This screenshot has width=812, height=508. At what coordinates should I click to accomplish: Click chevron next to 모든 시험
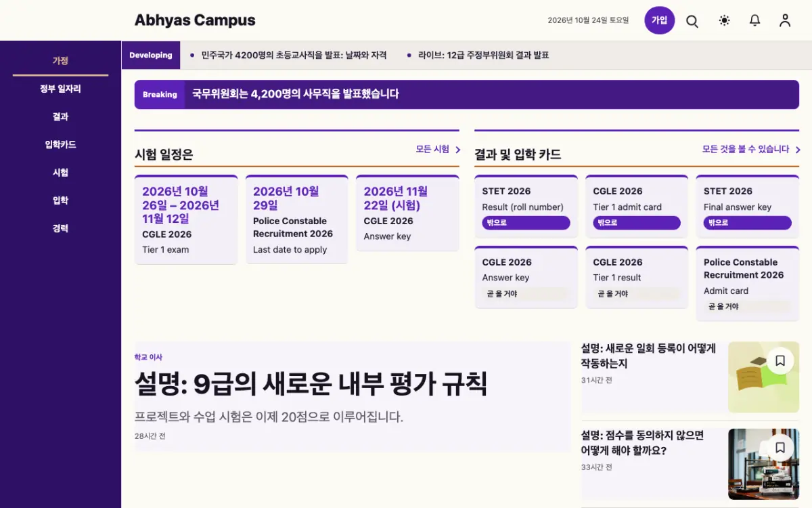pos(458,150)
